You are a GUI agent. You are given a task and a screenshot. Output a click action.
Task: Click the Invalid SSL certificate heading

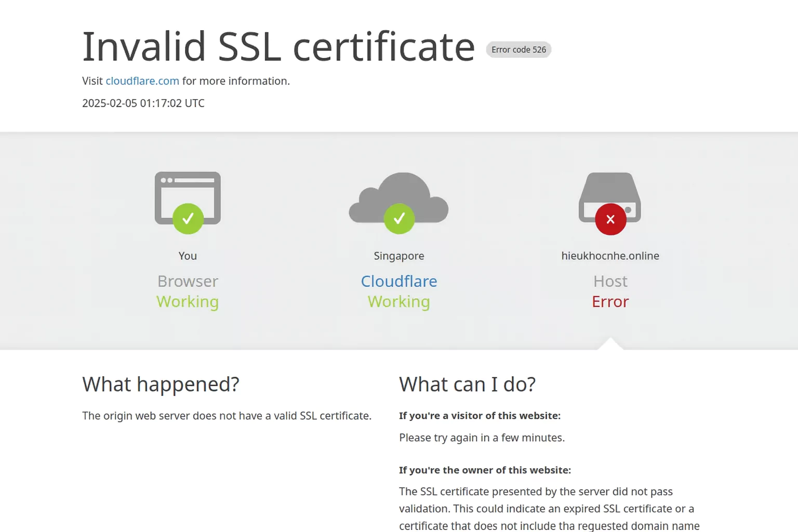[278, 47]
